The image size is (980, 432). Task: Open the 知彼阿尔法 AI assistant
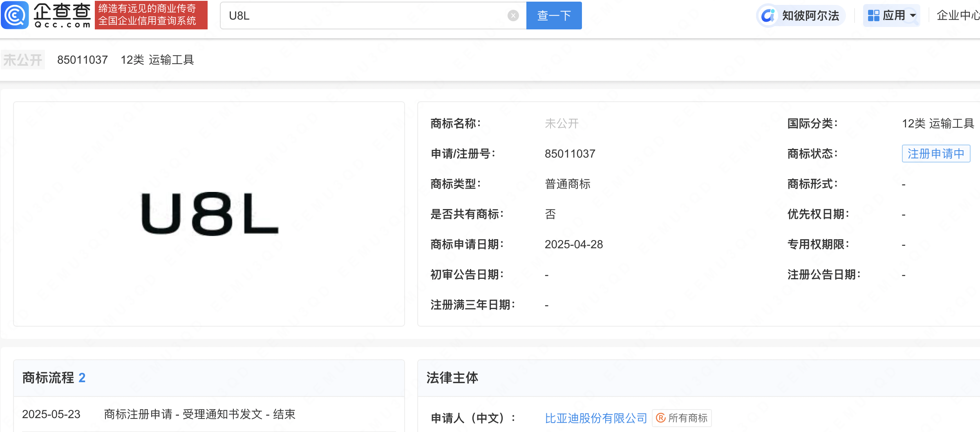(801, 16)
